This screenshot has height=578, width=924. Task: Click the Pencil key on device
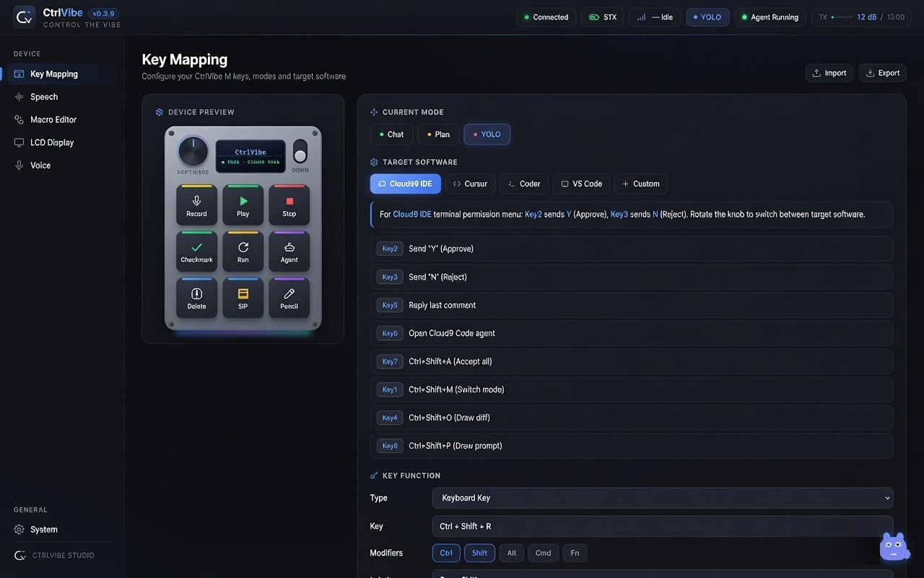pyautogui.click(x=289, y=298)
